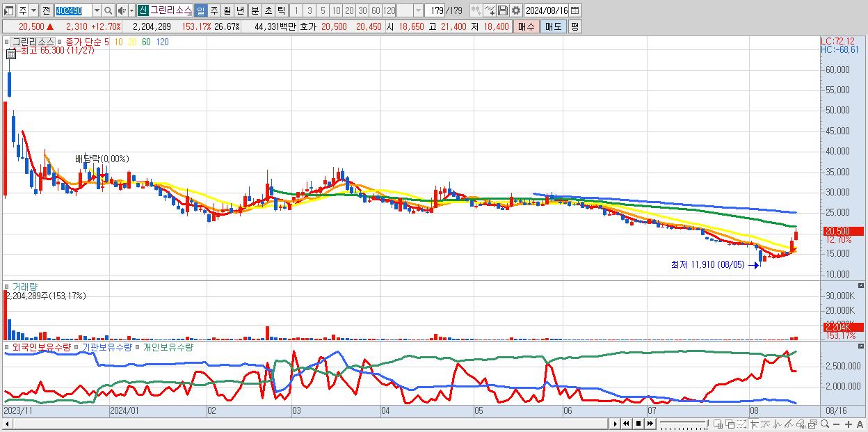Click the play button in bottom bar

[x=616, y=424]
